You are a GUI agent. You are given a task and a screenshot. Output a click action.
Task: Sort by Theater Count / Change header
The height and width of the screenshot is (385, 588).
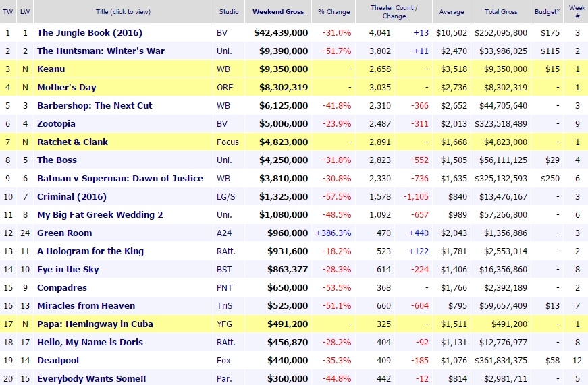[394, 11]
